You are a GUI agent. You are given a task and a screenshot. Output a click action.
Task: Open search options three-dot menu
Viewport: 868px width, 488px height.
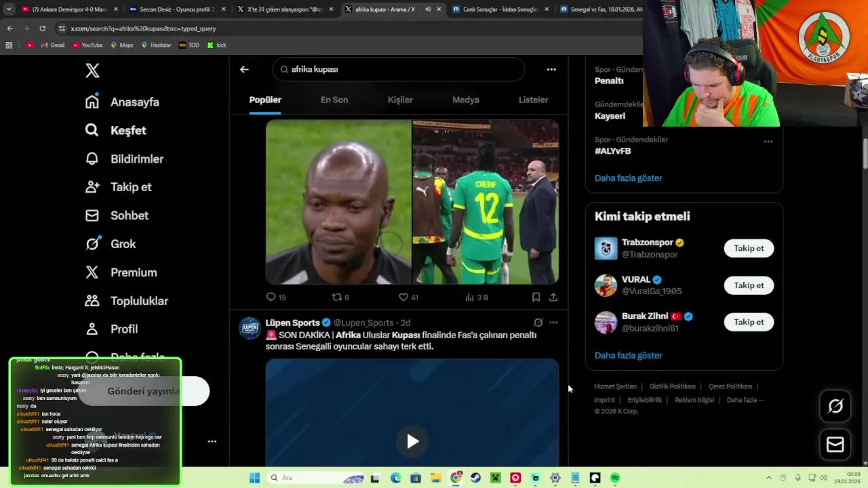coord(551,69)
